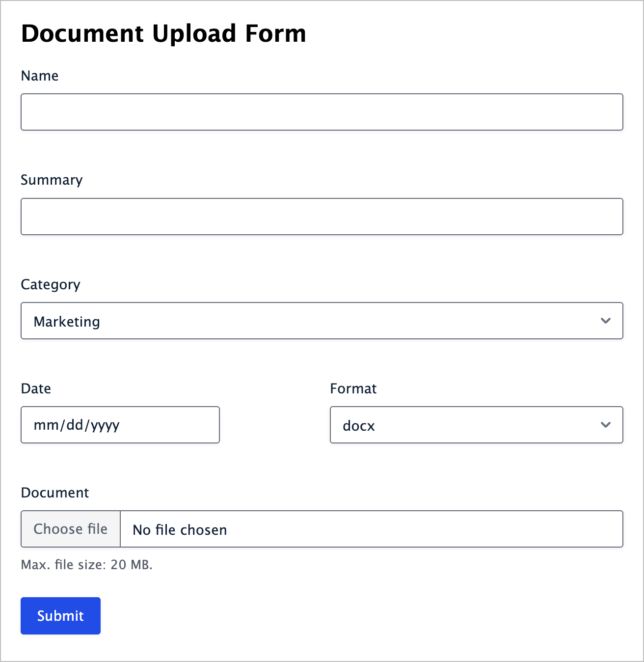Viewport: 644px width, 662px height.
Task: Click the Category label
Action: (50, 284)
